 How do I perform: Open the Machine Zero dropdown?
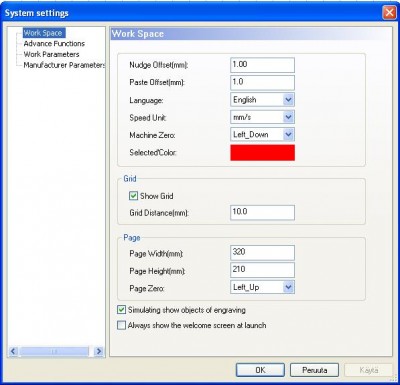pos(288,134)
